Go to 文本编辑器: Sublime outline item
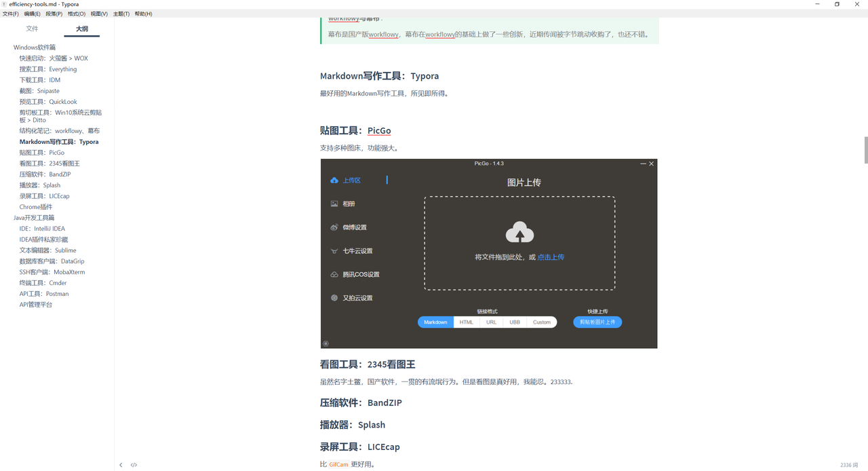This screenshot has height=471, width=868. 48,250
